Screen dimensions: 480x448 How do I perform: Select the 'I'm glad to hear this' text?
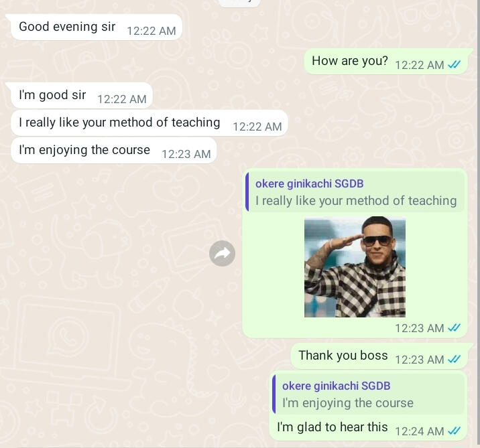pyautogui.click(x=332, y=427)
